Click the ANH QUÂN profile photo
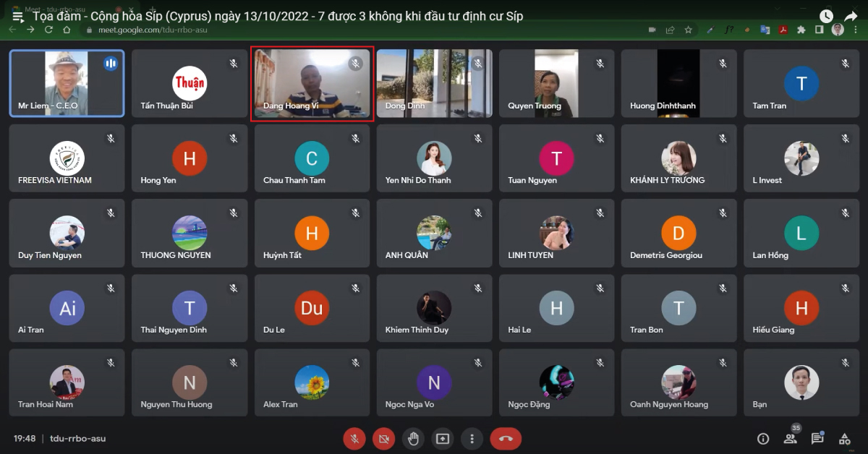 (x=434, y=233)
